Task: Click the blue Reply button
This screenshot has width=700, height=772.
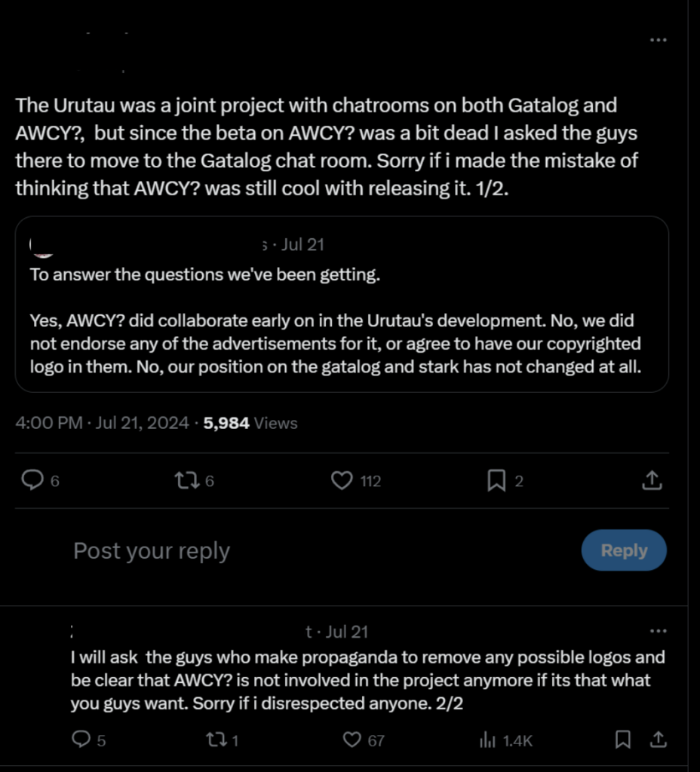Action: [624, 550]
